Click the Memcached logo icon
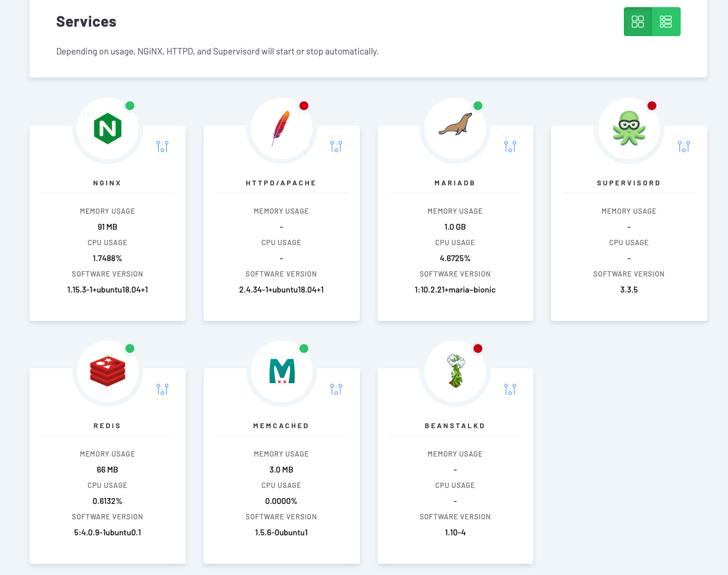728x575 pixels. tap(281, 371)
